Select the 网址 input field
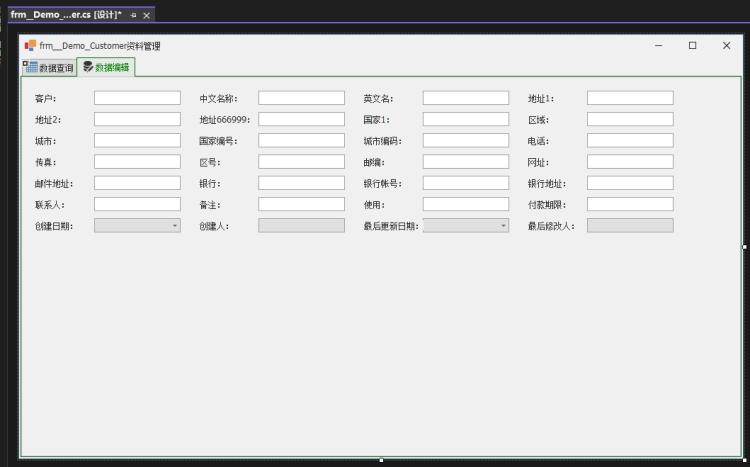The width and height of the screenshot is (750, 467). [630, 162]
